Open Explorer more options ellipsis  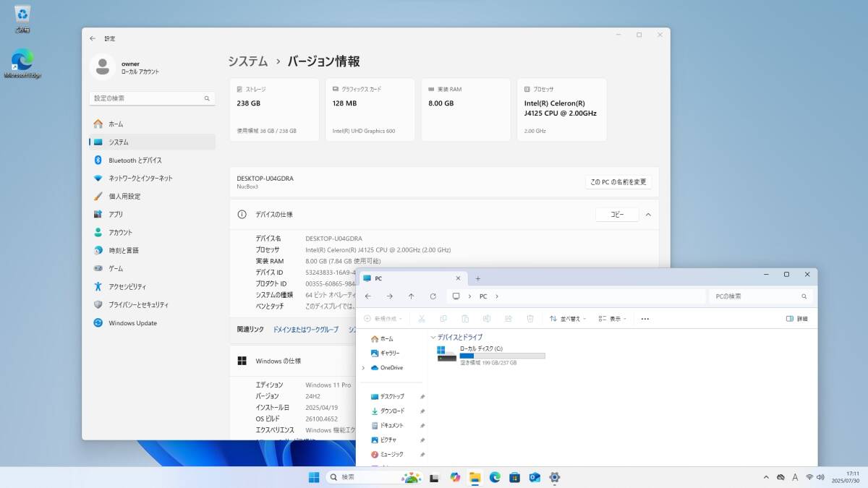tap(645, 318)
